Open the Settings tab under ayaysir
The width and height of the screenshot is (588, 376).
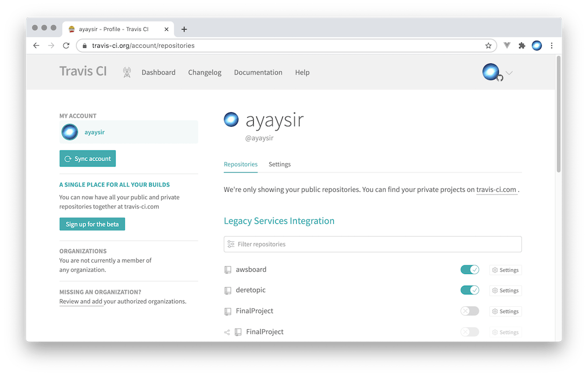pyautogui.click(x=279, y=164)
